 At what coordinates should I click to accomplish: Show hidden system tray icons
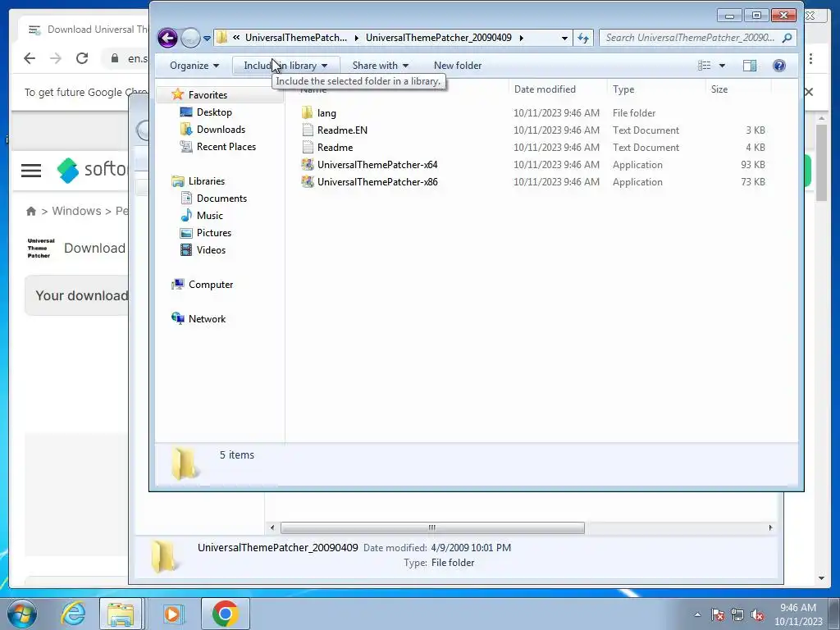(697, 614)
